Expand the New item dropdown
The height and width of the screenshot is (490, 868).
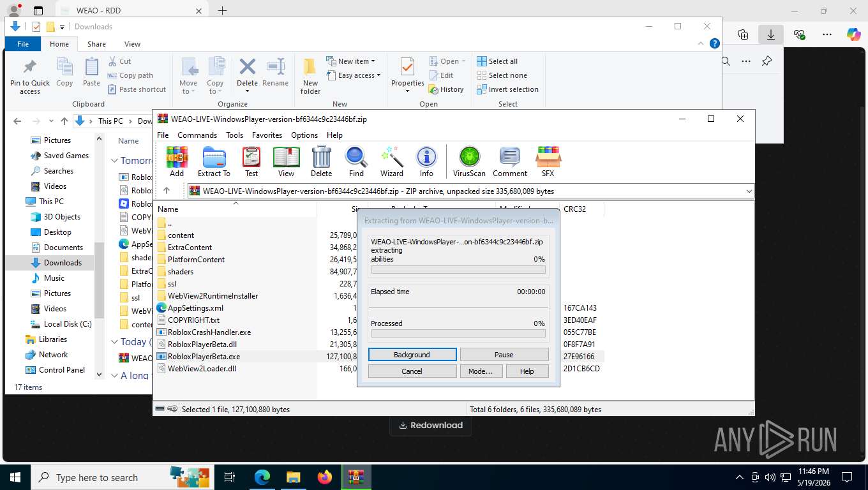pos(350,61)
